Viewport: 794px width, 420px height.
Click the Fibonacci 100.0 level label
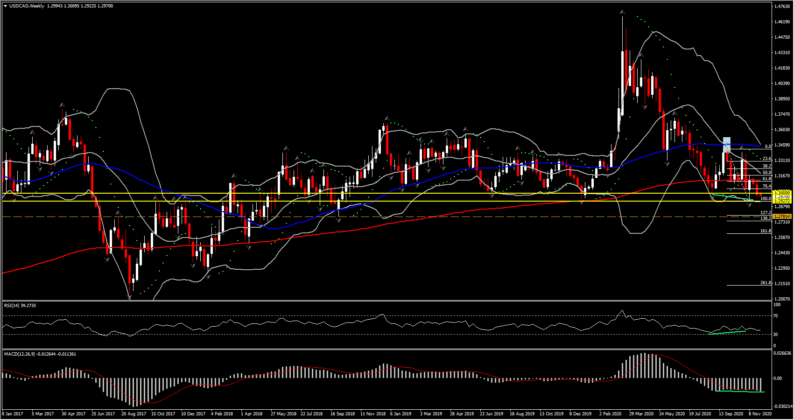pyautogui.click(x=766, y=199)
